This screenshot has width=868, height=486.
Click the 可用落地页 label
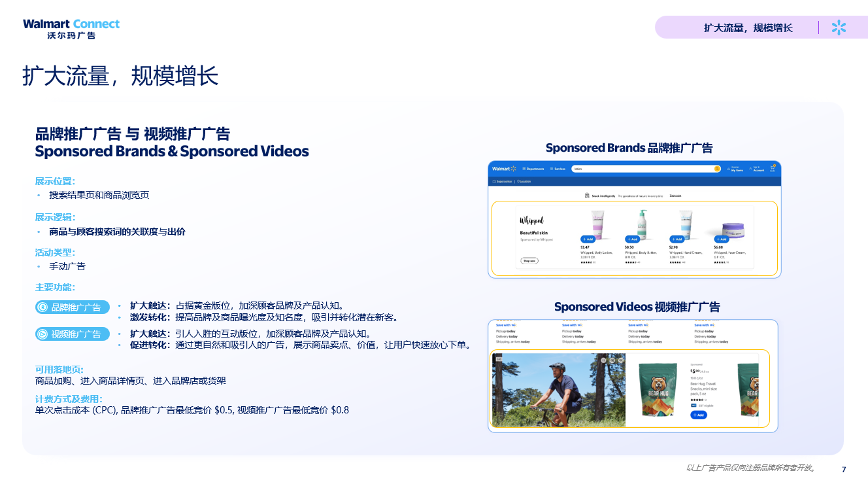click(x=59, y=370)
